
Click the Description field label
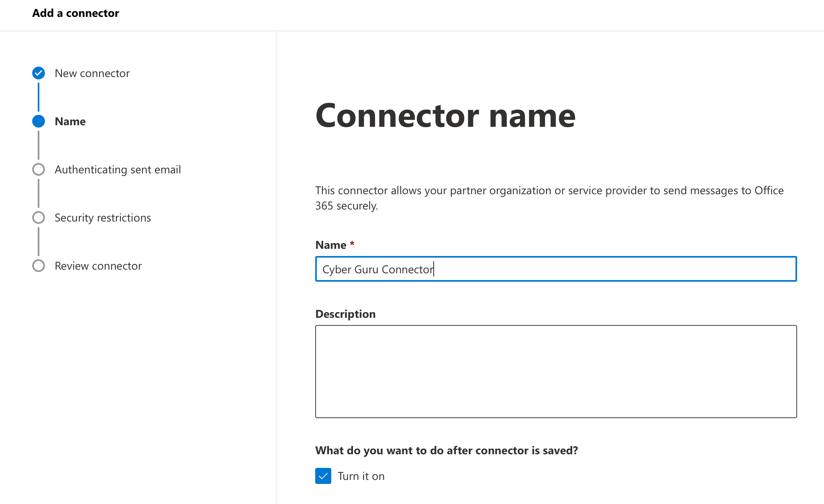(345, 314)
